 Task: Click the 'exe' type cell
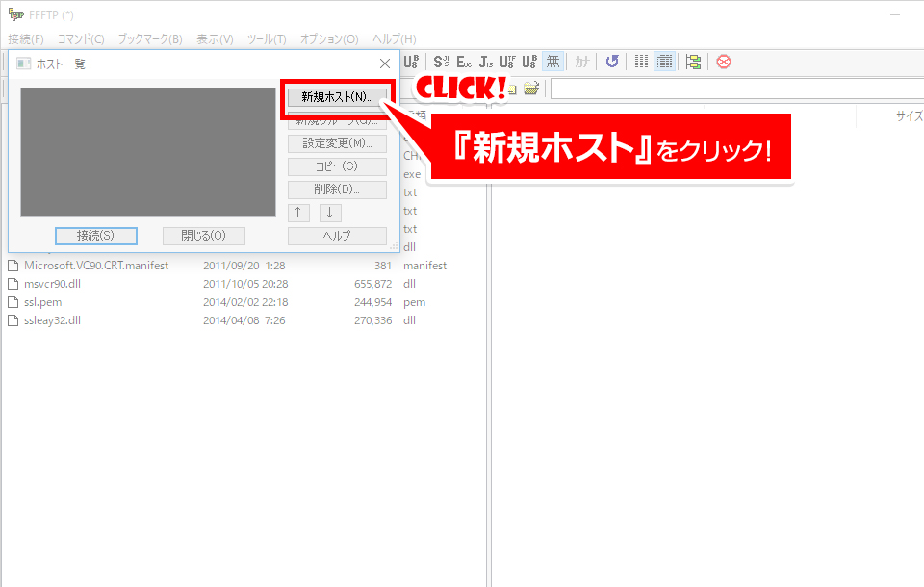[412, 174]
